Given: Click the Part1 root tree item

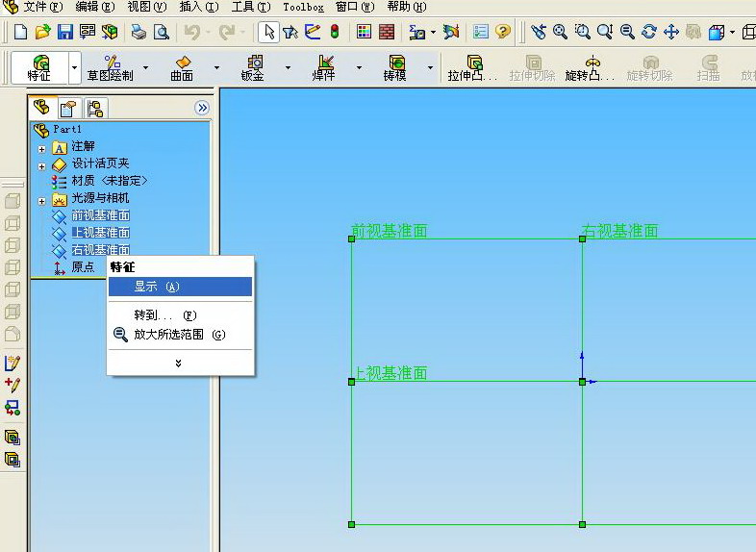Looking at the screenshot, I should point(67,129).
